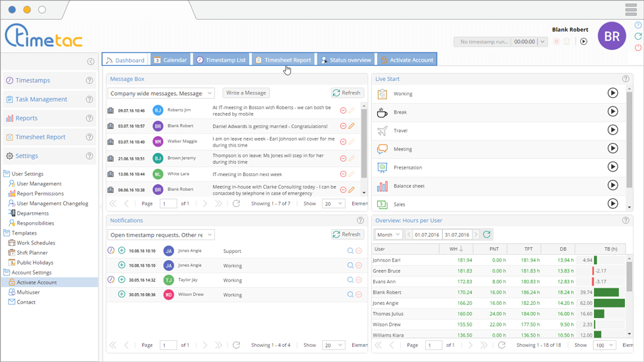Refresh the Notifications panel

pos(347,235)
